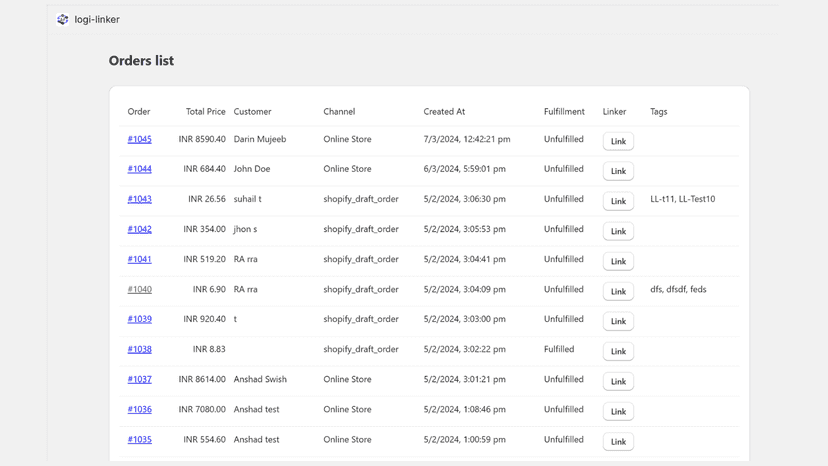
Task: Open order #1036 link
Action: [139, 409]
